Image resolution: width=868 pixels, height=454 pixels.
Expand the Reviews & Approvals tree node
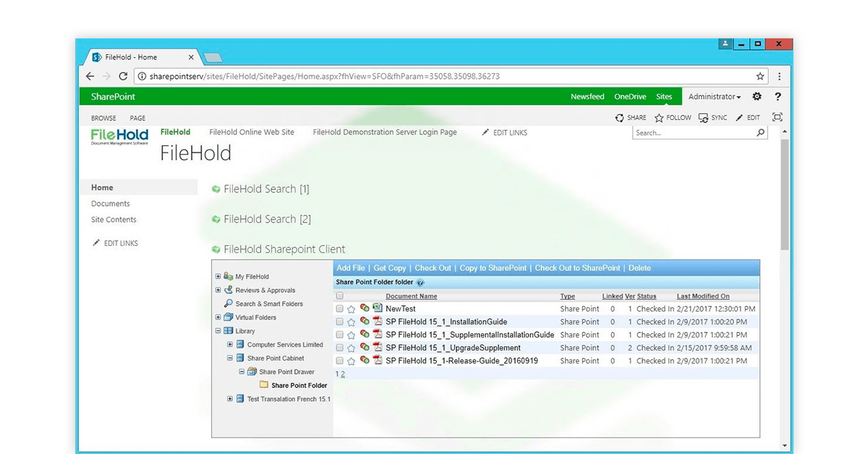218,290
